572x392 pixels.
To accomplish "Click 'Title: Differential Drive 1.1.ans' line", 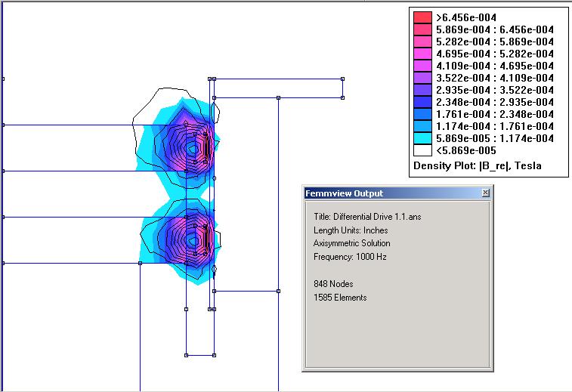I will point(367,217).
